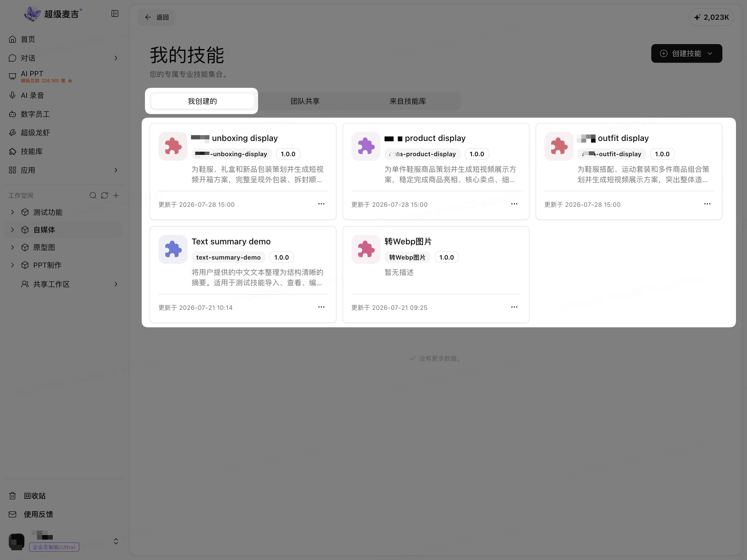This screenshot has width=747, height=560.
Task: Expand the 原型图 workspace
Action: click(13, 247)
